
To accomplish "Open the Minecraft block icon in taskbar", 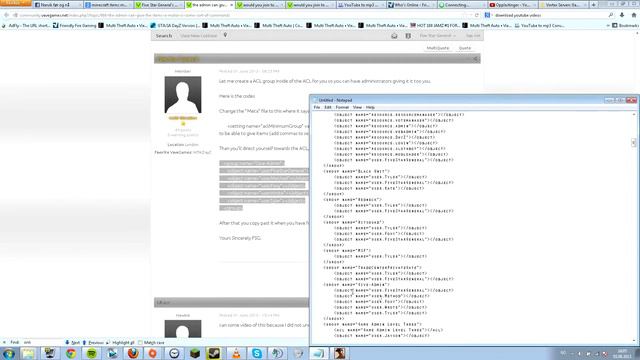I will coord(195,353).
